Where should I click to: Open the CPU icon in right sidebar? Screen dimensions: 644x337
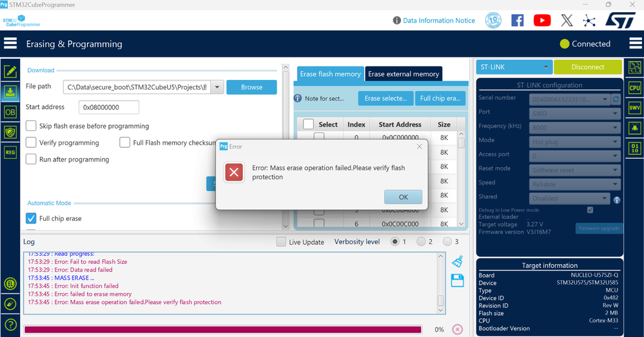point(635,88)
